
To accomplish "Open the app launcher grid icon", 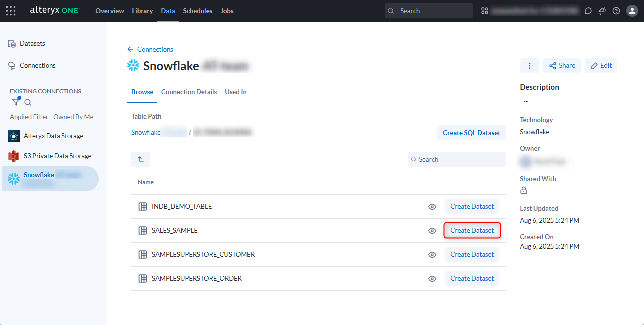I will (11, 10).
